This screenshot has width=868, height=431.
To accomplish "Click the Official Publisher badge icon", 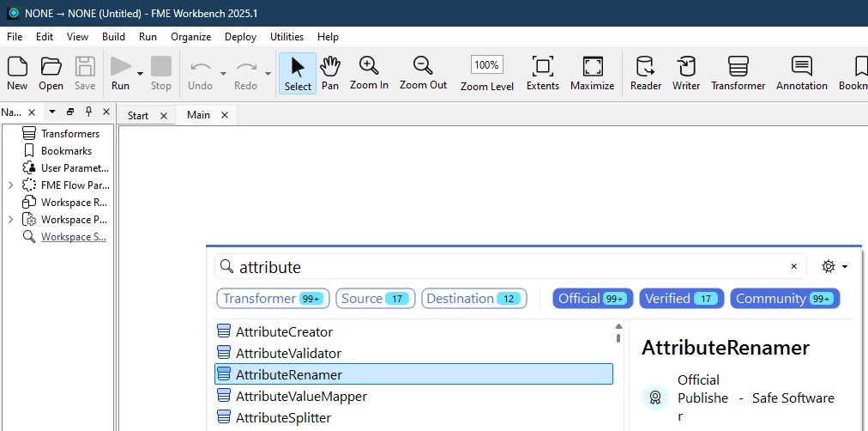I will pos(655,398).
